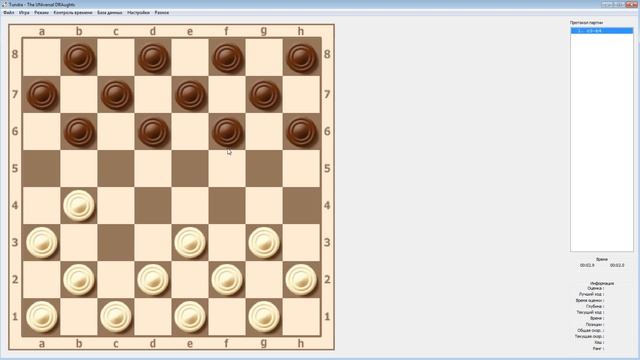Select the white piece on g3
Screen dimensions: 640x360
pos(264,242)
